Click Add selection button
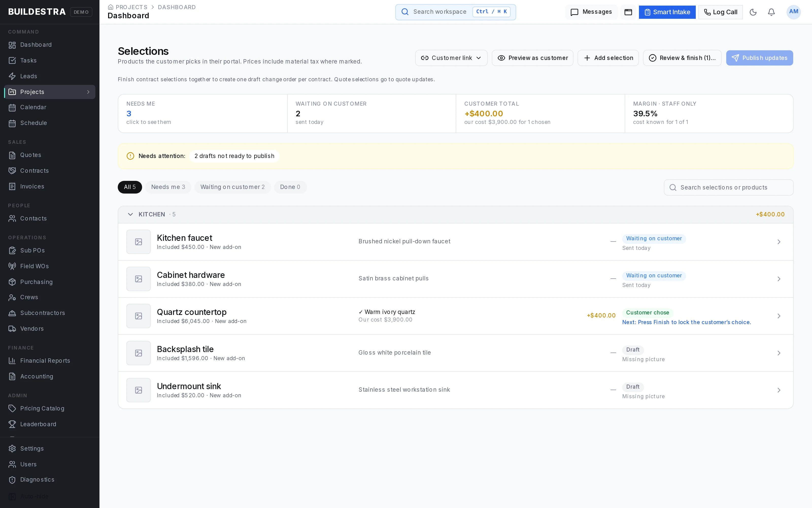Screen dimensions: 812x508 pos(608,58)
